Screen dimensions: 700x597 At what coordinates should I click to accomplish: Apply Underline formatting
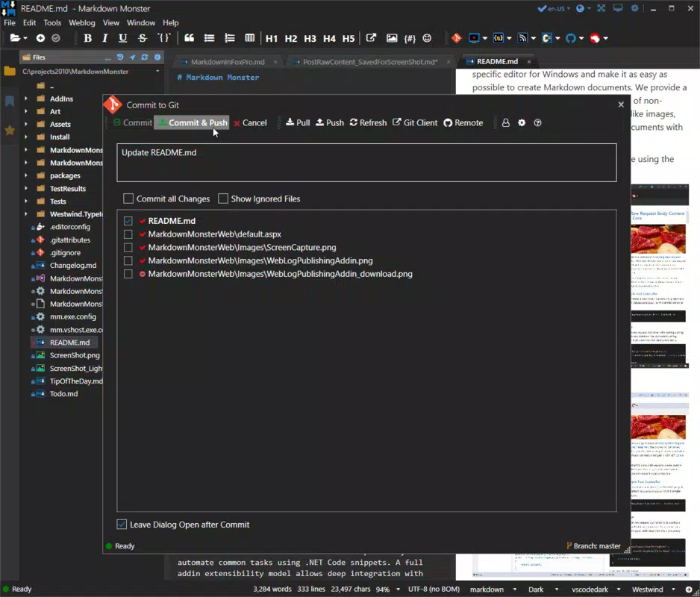pos(123,38)
